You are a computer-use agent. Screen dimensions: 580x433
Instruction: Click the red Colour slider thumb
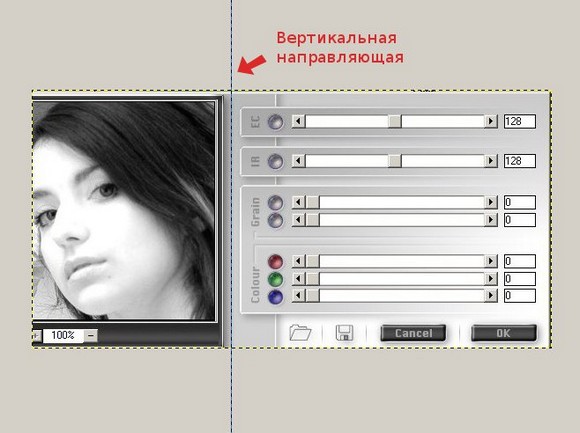pos(313,261)
